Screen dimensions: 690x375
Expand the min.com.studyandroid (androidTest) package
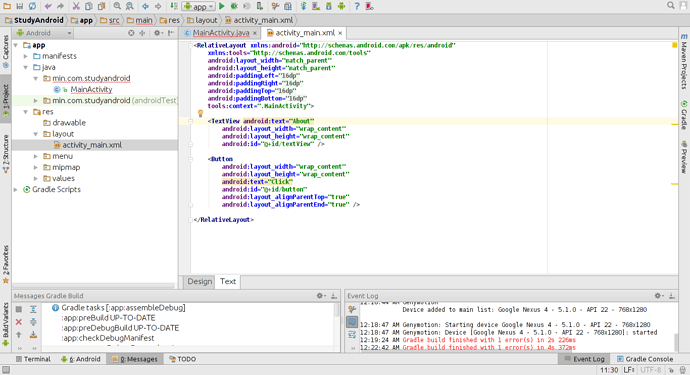[x=36, y=101]
